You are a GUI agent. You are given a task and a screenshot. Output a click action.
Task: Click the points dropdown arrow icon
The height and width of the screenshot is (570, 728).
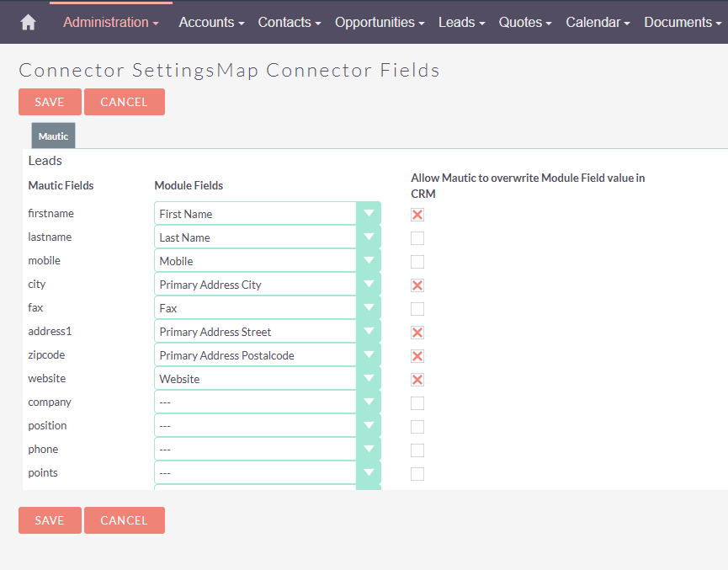(369, 473)
